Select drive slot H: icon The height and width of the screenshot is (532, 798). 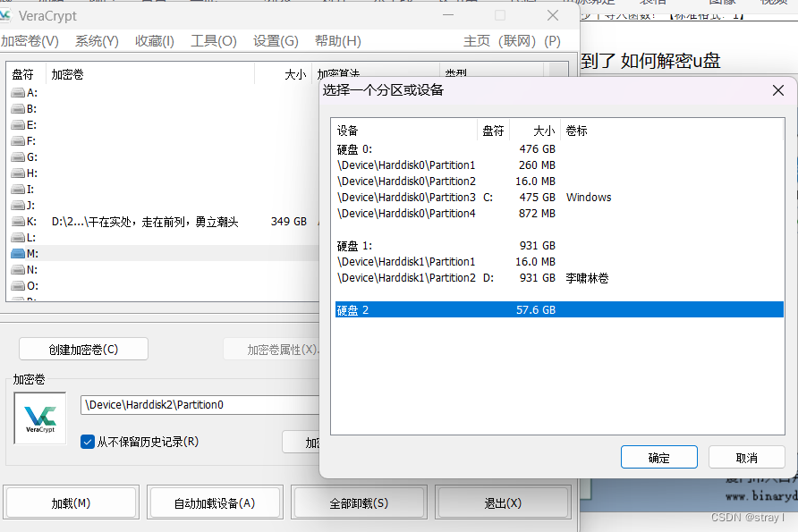coord(18,173)
